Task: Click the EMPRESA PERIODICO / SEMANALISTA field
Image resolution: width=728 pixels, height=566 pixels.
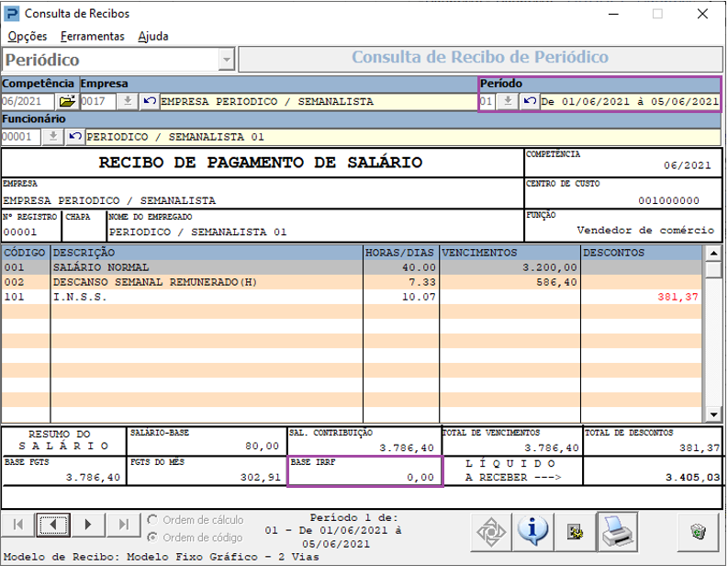Action: click(x=319, y=101)
